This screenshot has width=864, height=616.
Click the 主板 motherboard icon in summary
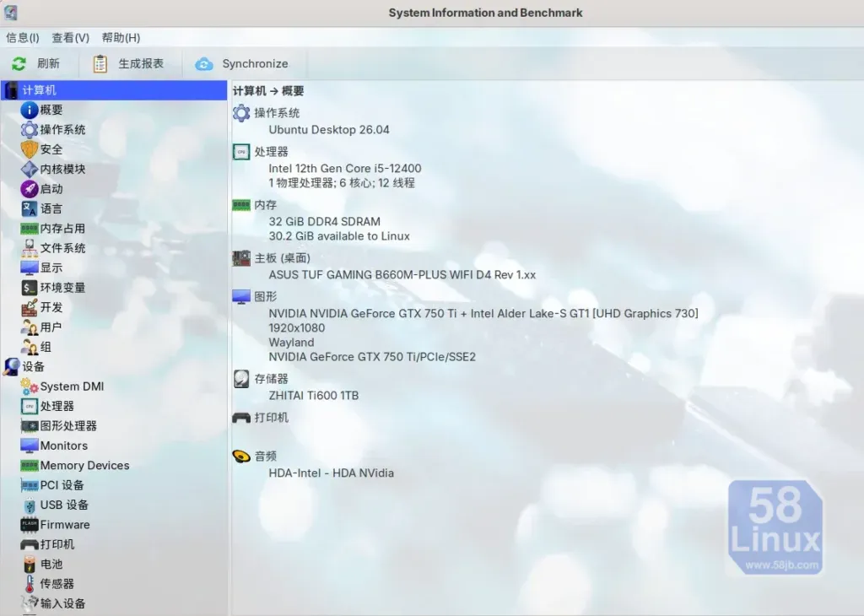241,258
